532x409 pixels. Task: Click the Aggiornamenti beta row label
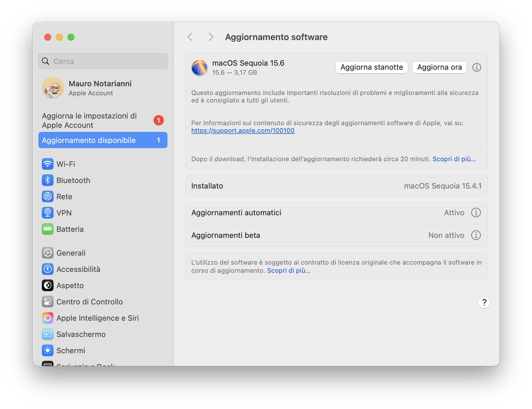pos(226,235)
